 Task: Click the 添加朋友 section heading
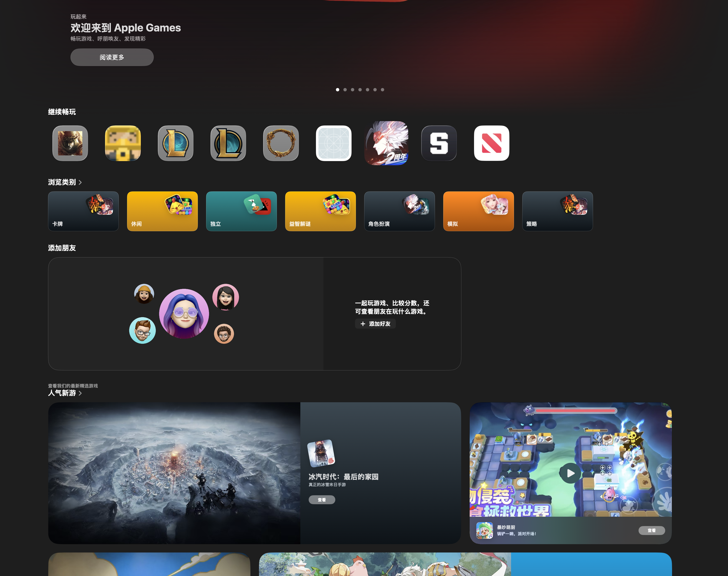[62, 248]
